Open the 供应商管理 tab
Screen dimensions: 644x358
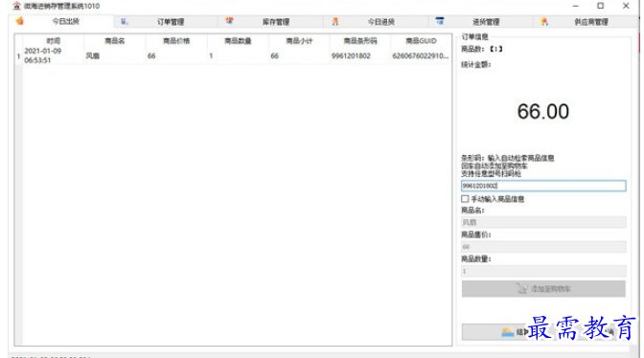(x=591, y=22)
